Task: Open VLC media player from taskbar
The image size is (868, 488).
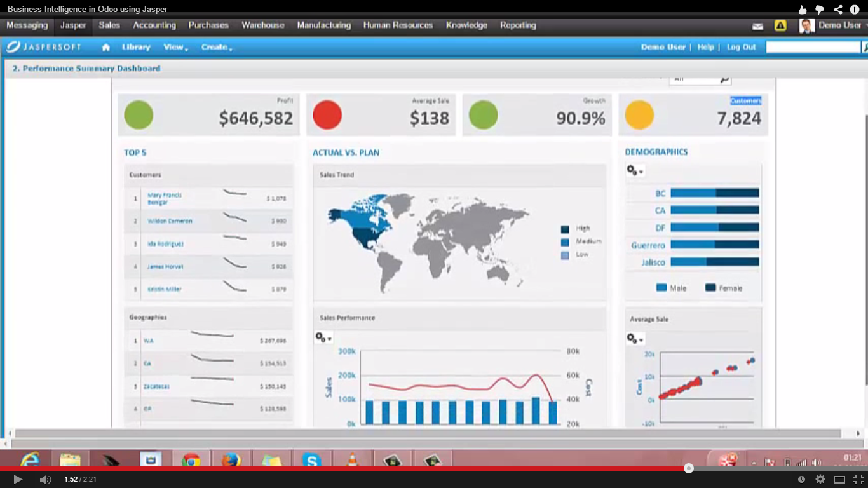Action: click(352, 460)
